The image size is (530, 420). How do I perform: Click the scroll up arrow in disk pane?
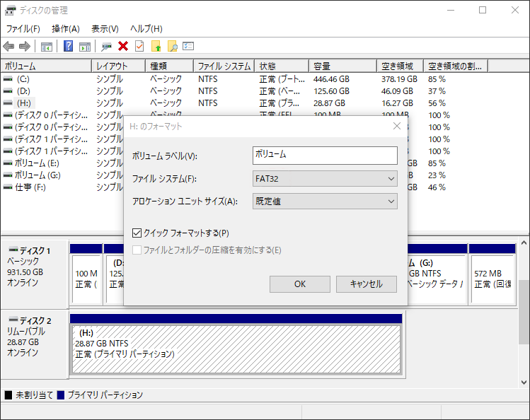click(x=524, y=243)
